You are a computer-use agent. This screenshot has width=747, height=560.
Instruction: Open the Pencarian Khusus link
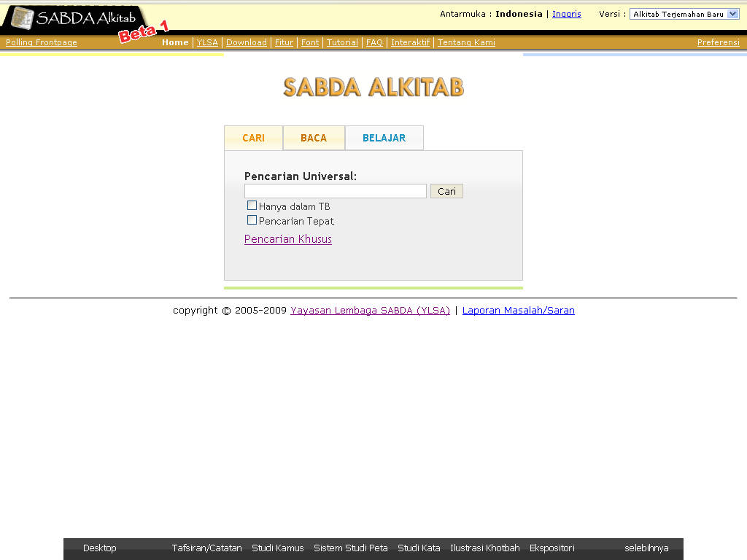pyautogui.click(x=287, y=239)
